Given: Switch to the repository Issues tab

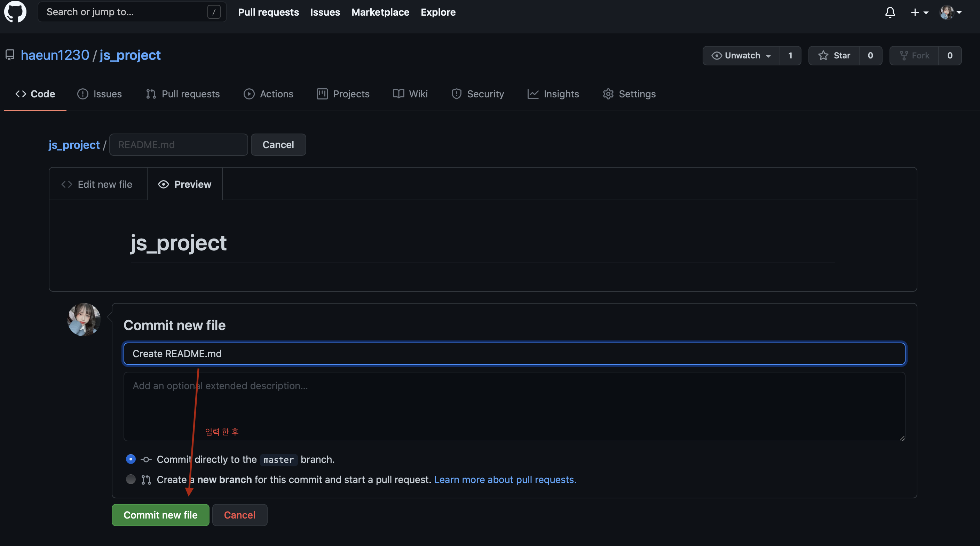Looking at the screenshot, I should pyautogui.click(x=99, y=94).
